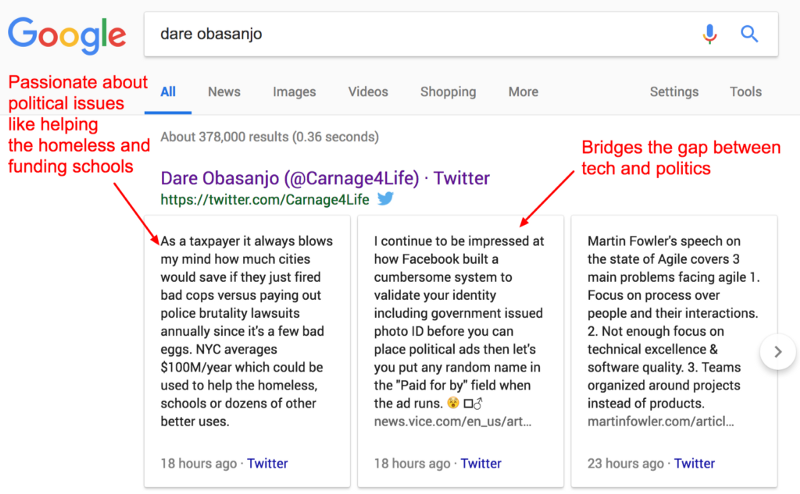
Task: Click the 'As a taxpayer' tweet text
Action: (x=246, y=331)
